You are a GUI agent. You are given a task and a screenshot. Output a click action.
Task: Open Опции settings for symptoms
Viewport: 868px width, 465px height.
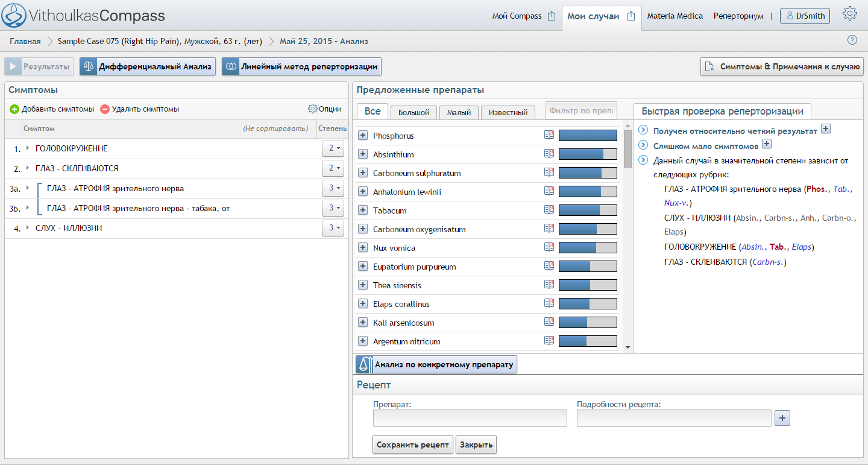click(325, 109)
